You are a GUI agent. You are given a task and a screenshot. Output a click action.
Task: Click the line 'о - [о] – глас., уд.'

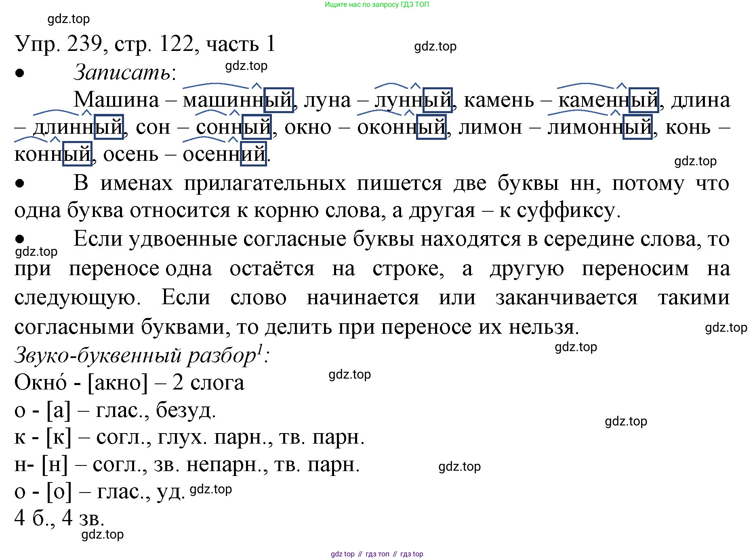pos(100,491)
